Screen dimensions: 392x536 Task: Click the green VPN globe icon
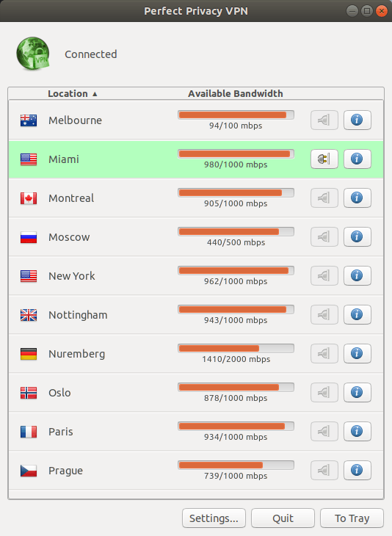(x=33, y=54)
